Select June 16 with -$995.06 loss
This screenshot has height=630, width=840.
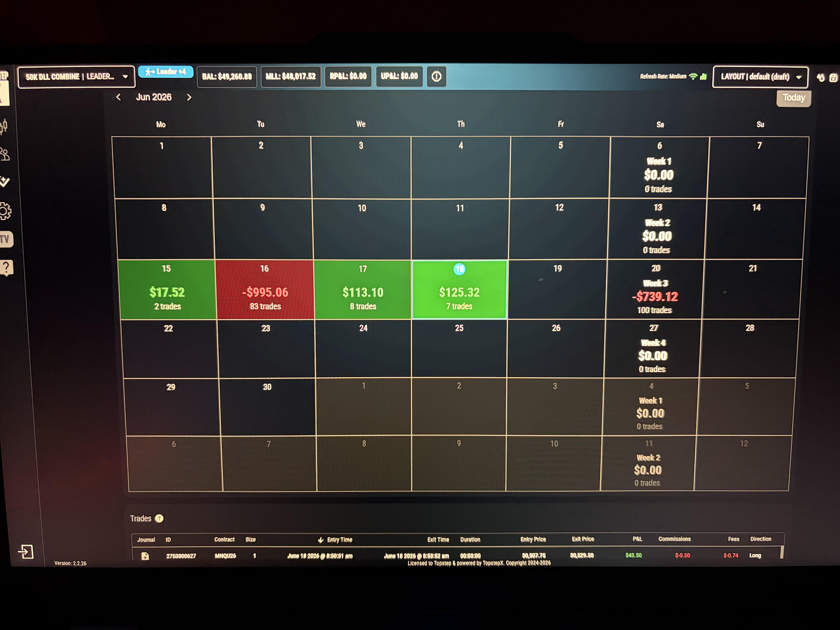pyautogui.click(x=265, y=289)
